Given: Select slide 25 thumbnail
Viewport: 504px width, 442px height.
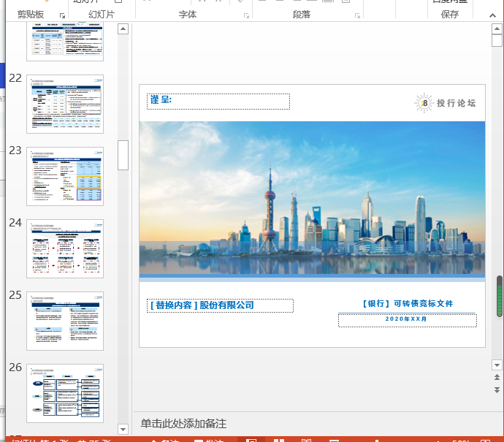Looking at the screenshot, I should point(65,321).
